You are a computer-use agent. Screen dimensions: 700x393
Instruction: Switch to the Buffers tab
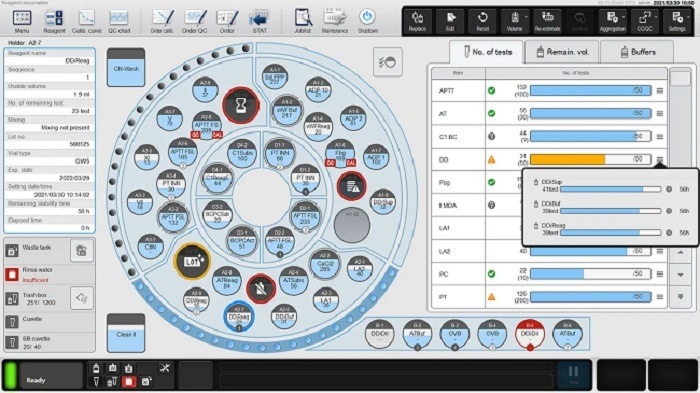pyautogui.click(x=638, y=52)
